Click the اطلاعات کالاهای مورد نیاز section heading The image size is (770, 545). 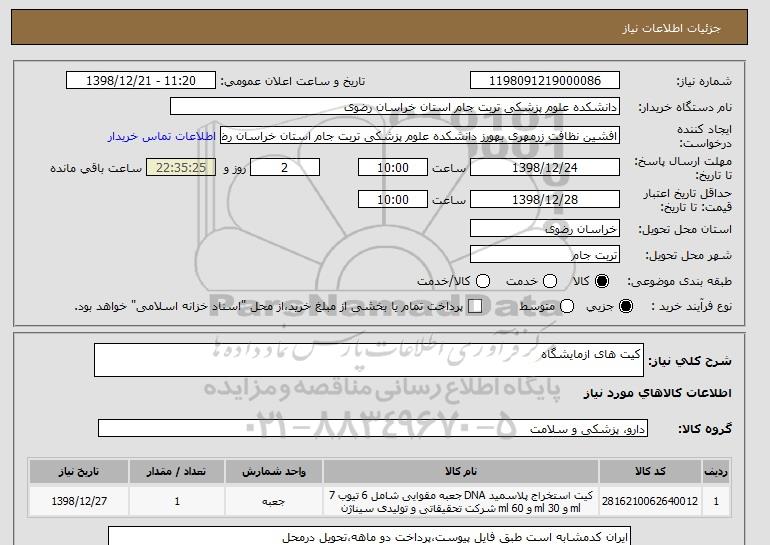click(658, 393)
